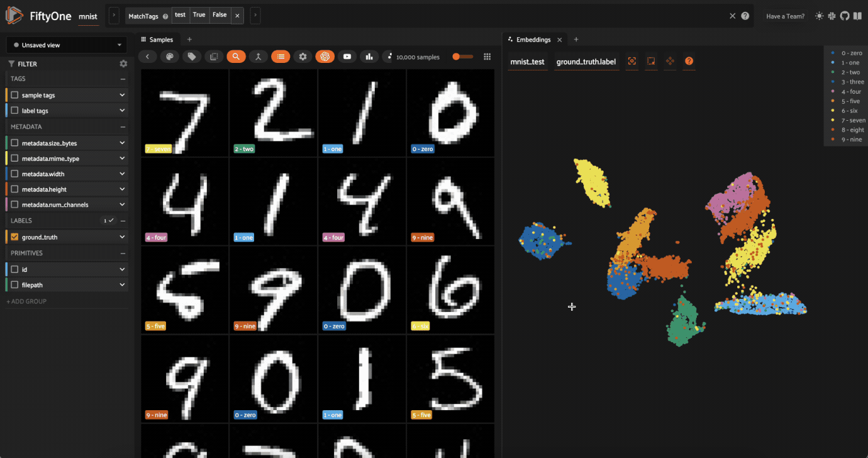Add a new panel next to Embeddings tab

(x=576, y=40)
